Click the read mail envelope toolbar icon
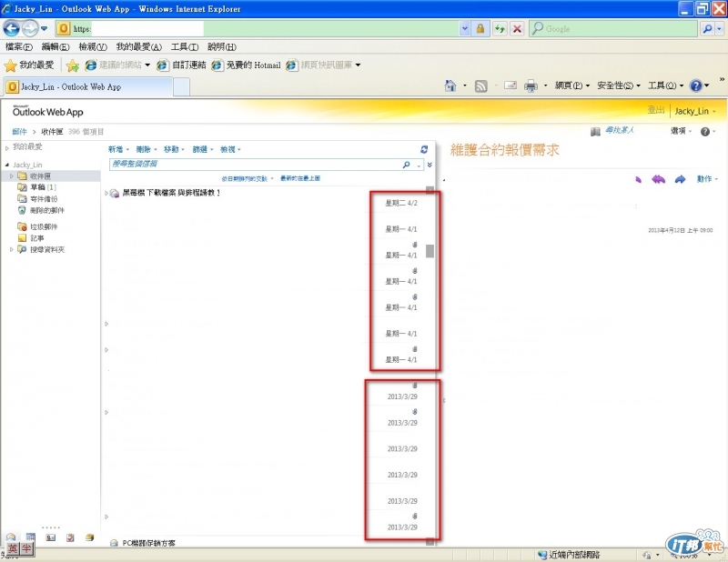Image resolution: width=728 pixels, height=562 pixels. [511, 85]
